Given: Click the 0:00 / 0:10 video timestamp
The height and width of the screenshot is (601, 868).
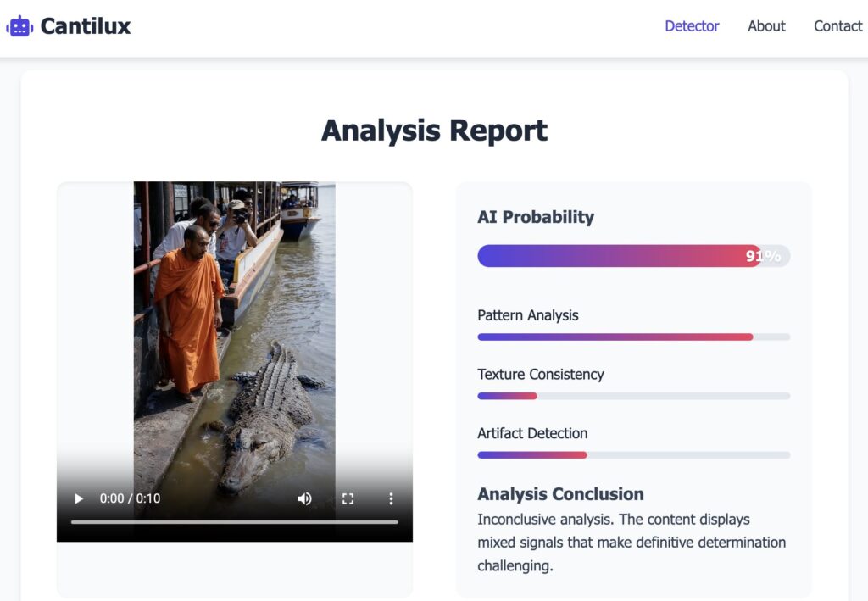Looking at the screenshot, I should [130, 498].
